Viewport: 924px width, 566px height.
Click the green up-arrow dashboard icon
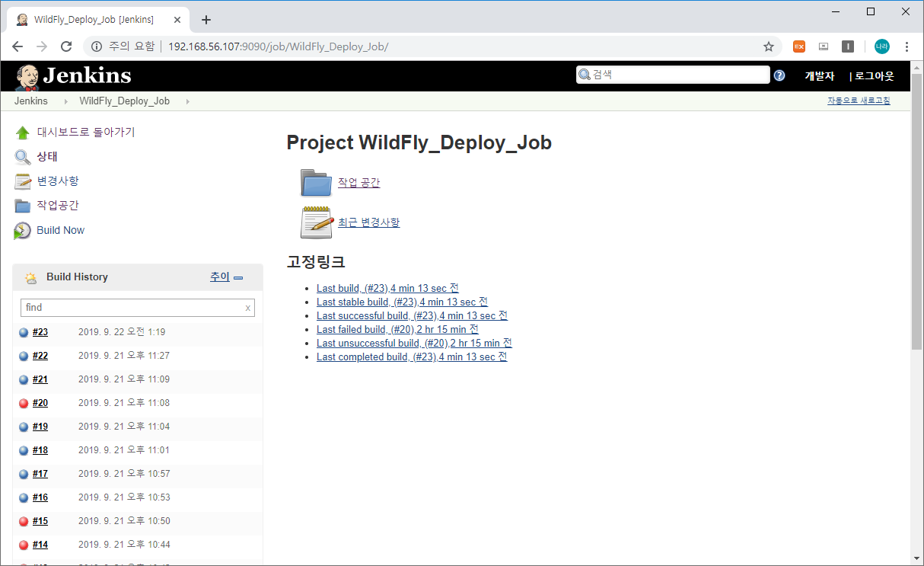click(x=23, y=133)
